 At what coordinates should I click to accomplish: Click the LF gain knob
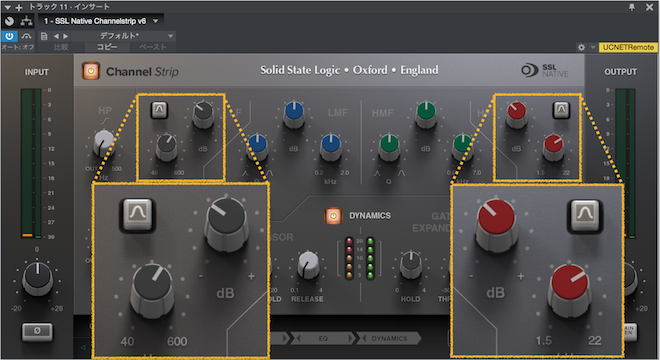tap(203, 115)
